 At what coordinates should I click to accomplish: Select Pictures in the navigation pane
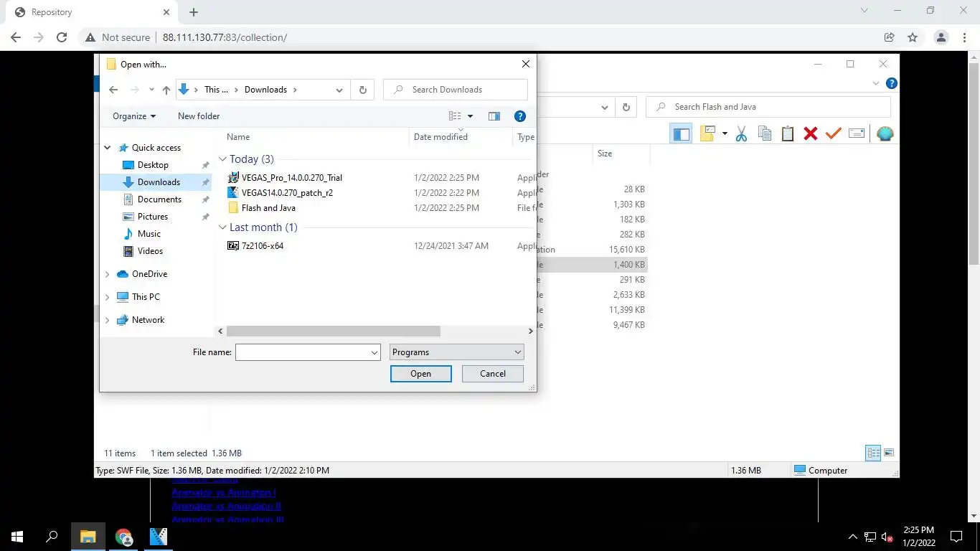153,217
